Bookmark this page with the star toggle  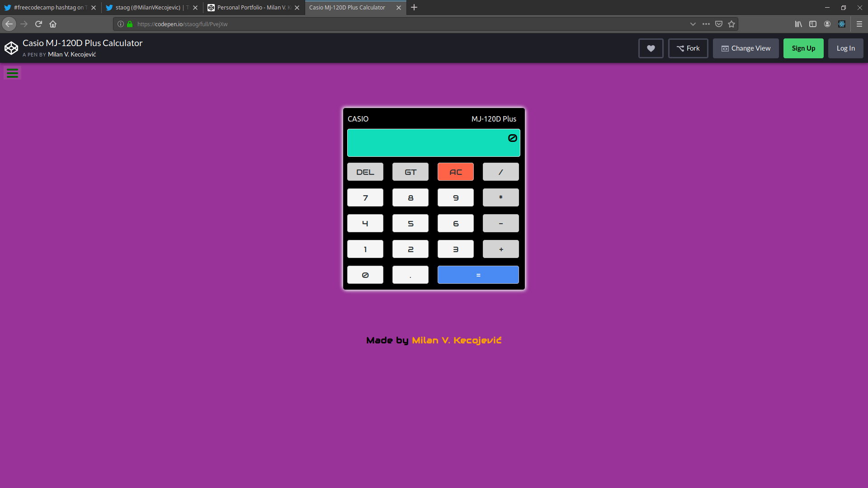[731, 24]
